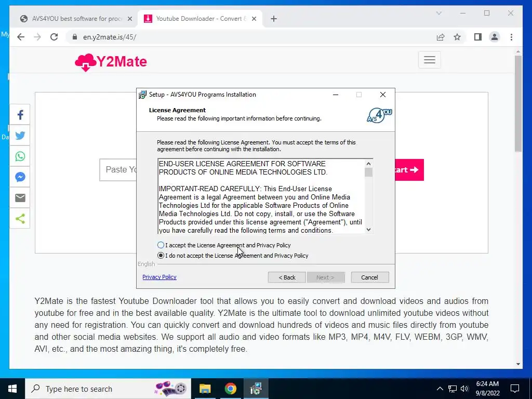Select setup installer taskbar icon

(x=256, y=389)
